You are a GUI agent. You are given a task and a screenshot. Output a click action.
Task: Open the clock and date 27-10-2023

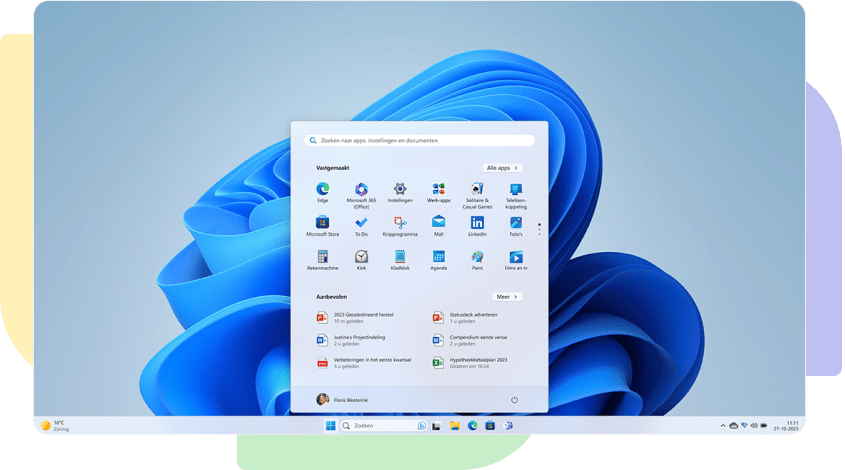point(786,426)
